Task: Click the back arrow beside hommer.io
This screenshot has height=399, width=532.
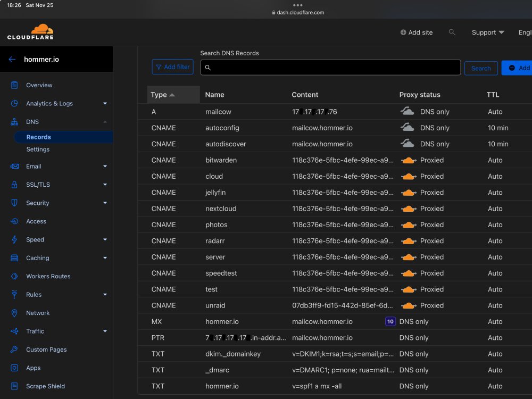Action: [x=12, y=60]
